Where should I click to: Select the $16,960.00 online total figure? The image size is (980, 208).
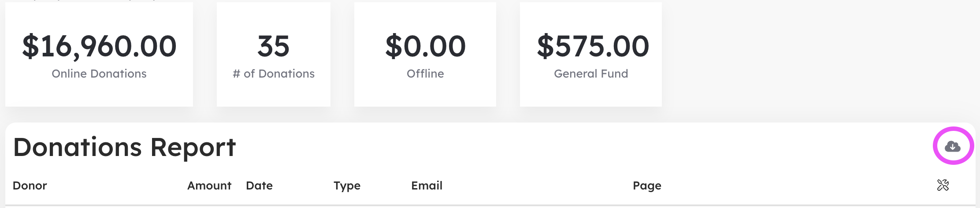point(99,46)
